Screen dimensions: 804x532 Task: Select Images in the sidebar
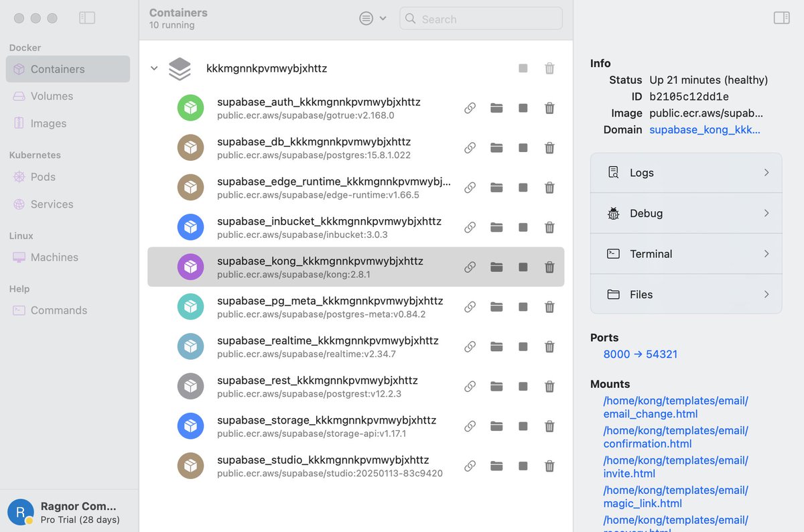coord(68,123)
